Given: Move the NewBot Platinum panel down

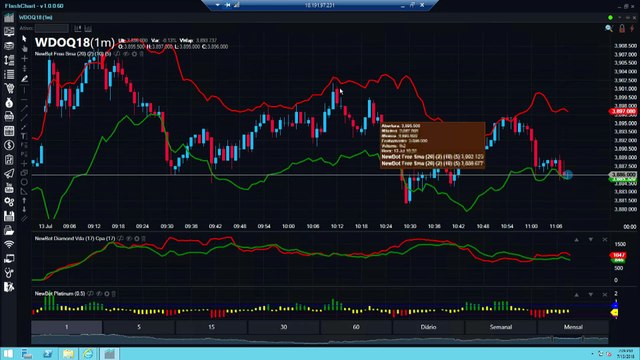Looking at the screenshot, I should [591, 294].
